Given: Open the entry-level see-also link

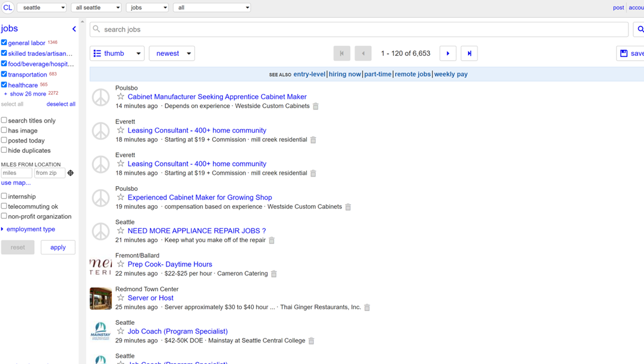Looking at the screenshot, I should pos(309,74).
